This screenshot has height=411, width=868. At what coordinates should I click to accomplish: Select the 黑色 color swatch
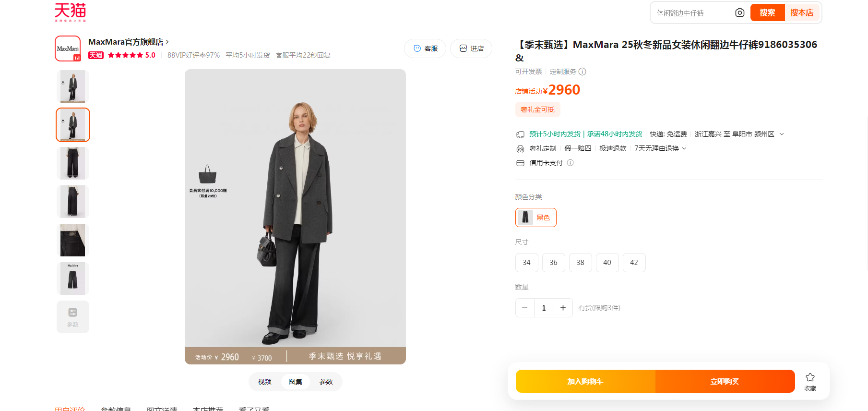[x=535, y=218]
